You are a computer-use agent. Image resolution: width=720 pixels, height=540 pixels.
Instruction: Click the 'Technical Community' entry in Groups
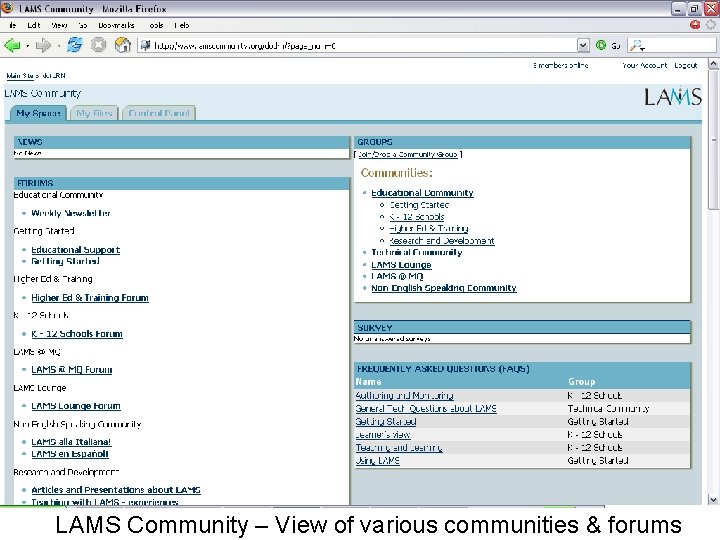(416, 252)
